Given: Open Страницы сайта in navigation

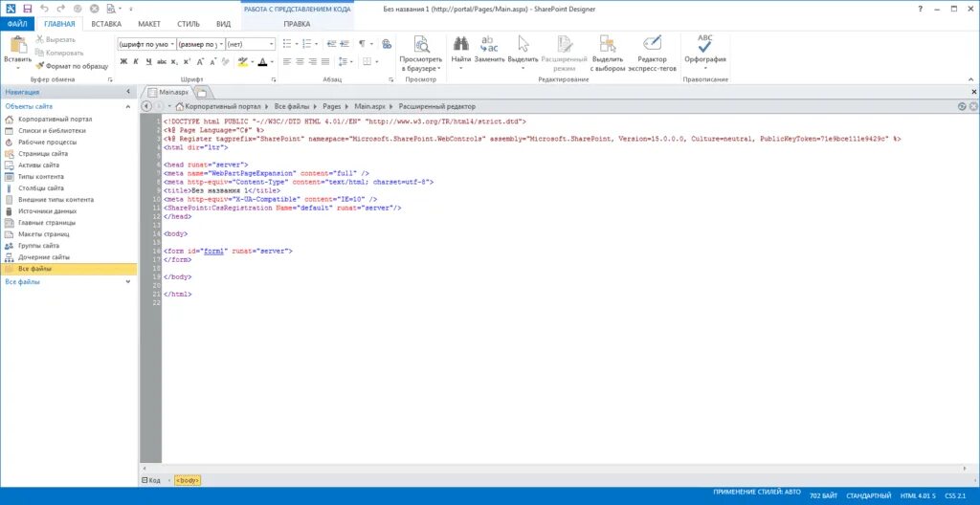Looking at the screenshot, I should tap(43, 153).
